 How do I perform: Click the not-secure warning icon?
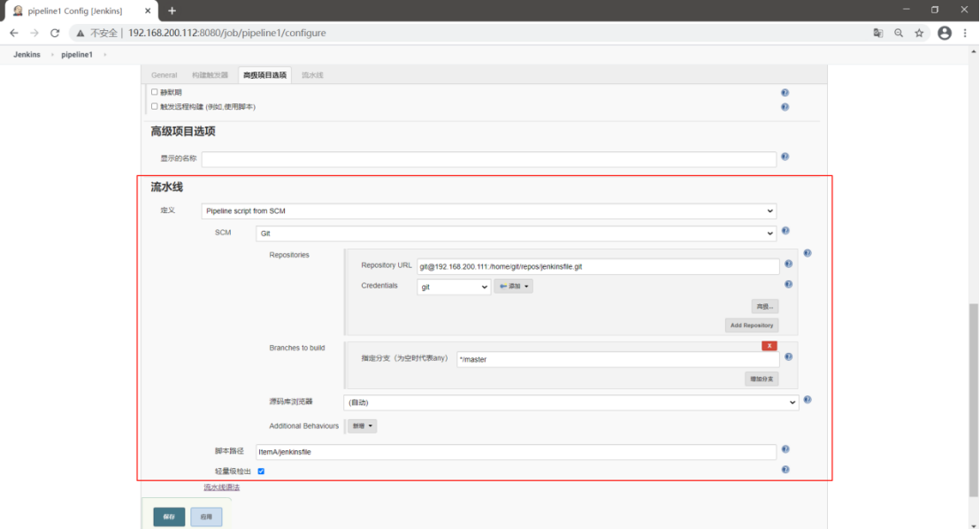80,33
